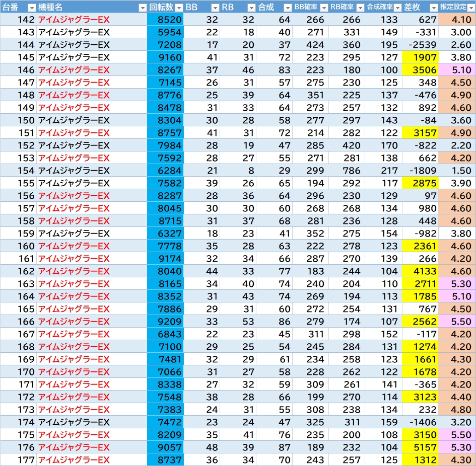This screenshot has width=476, height=466.
Task: Select machine number cell 150
Action: tap(18, 120)
